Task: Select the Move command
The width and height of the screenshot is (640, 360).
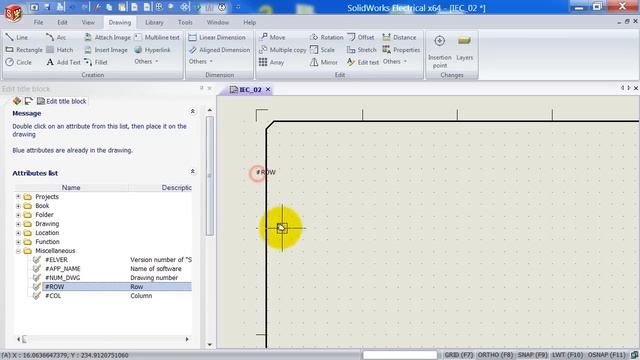Action: click(272, 37)
